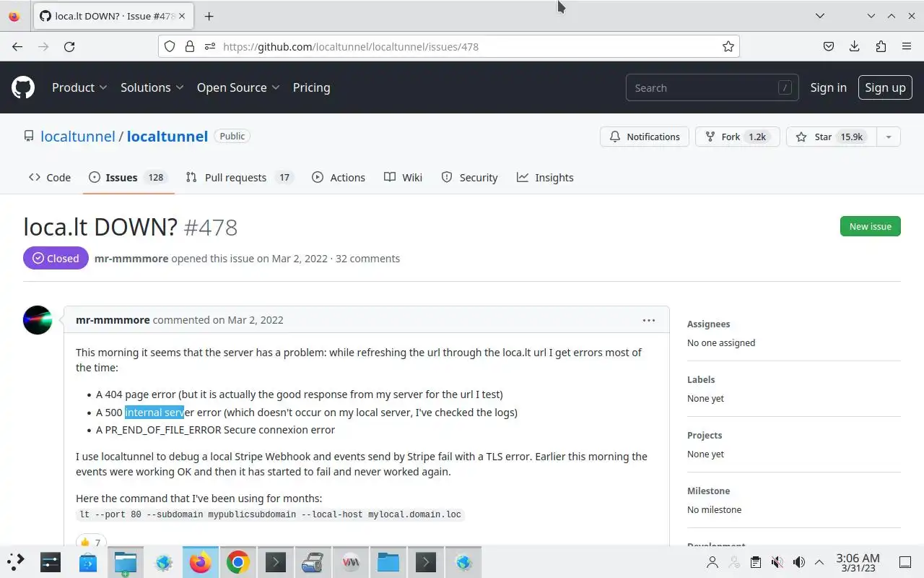
Task: Open the Security tab
Action: [x=470, y=178]
